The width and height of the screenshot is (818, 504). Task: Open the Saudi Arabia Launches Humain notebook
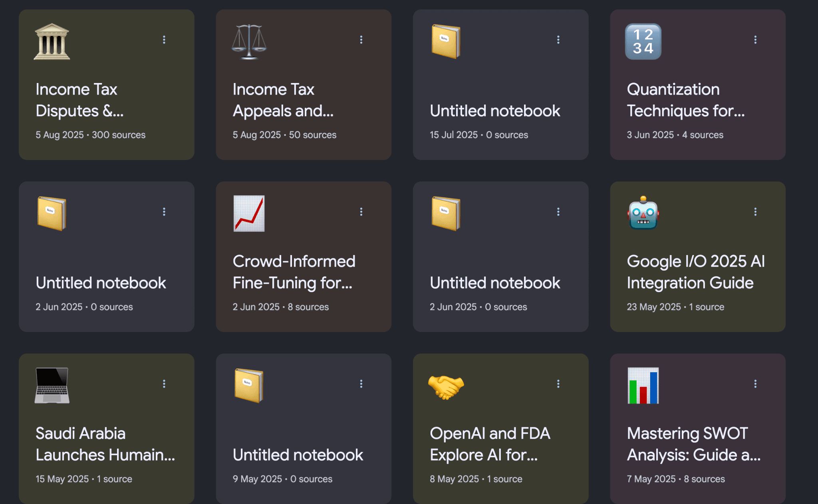(106, 444)
